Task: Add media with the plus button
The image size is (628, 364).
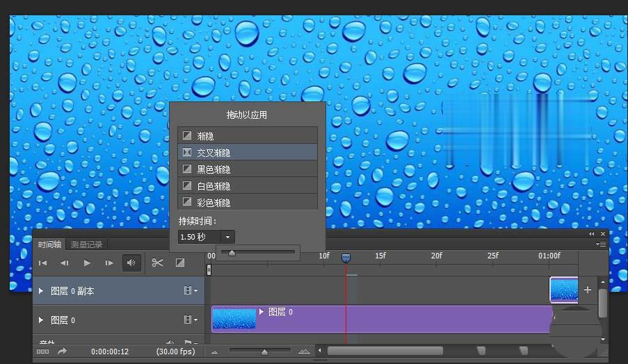Action: pos(588,290)
